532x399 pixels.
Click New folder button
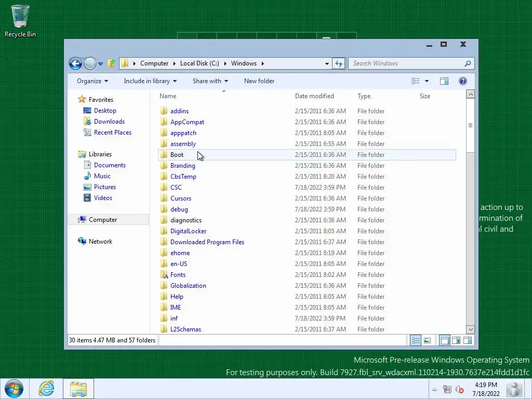(x=259, y=81)
